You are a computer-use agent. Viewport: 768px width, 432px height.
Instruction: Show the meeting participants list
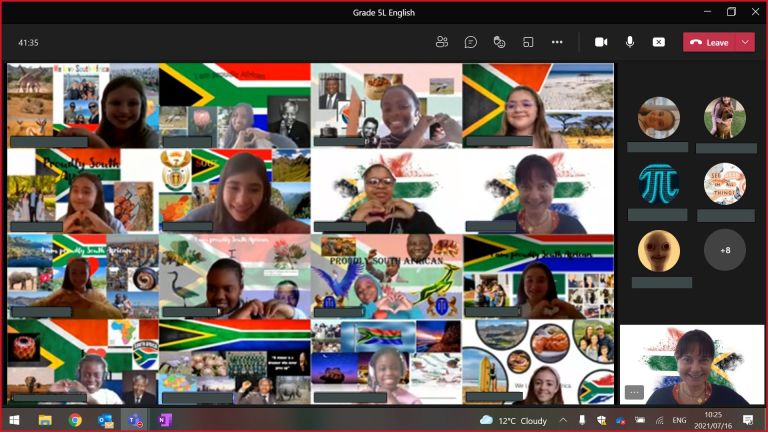point(442,42)
